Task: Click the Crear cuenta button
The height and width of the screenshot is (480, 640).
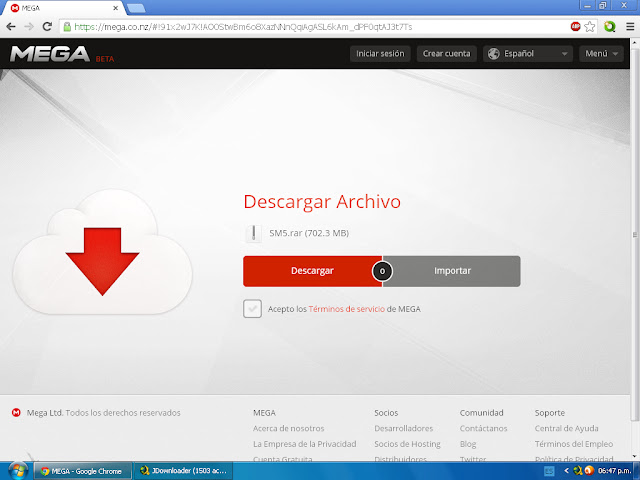Action: [447, 53]
